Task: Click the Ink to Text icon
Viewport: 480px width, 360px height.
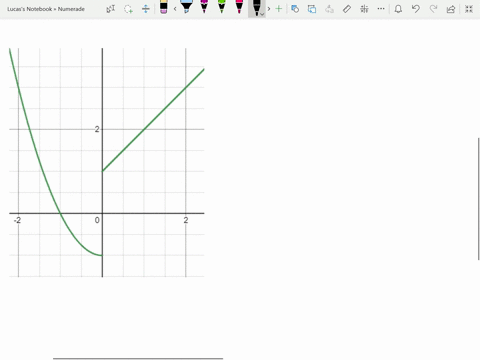Action: (x=329, y=9)
